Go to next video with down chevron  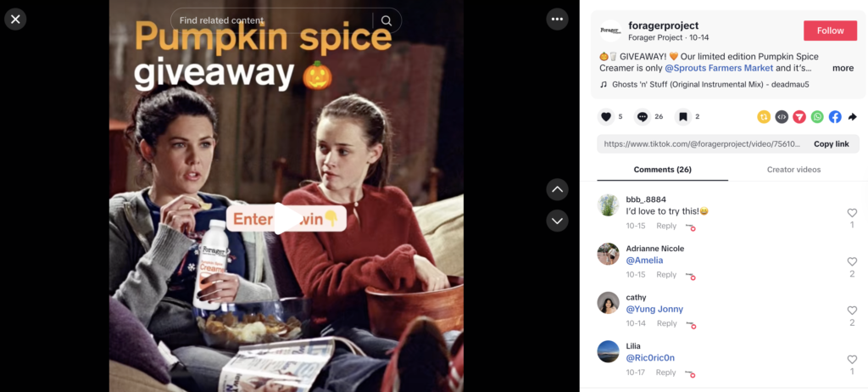coord(557,221)
